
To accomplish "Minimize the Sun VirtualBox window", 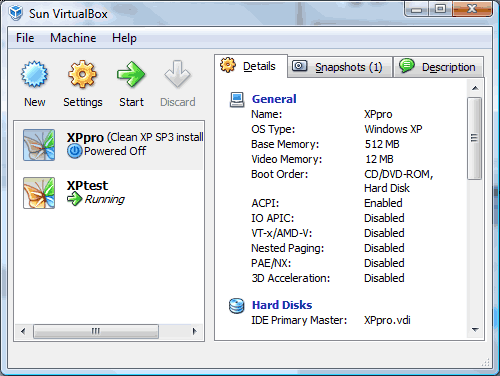I will [x=417, y=9].
